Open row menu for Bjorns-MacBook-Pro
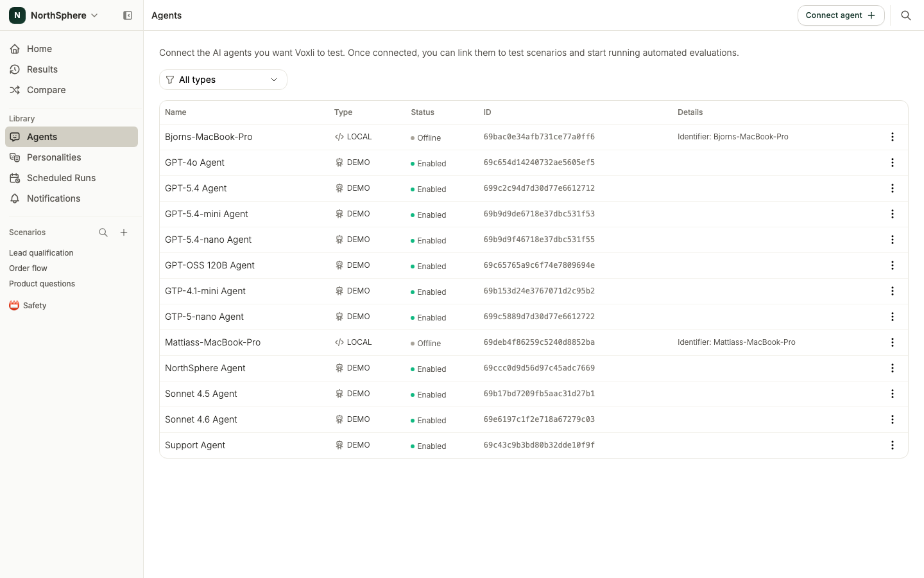The width and height of the screenshot is (924, 578). click(892, 137)
